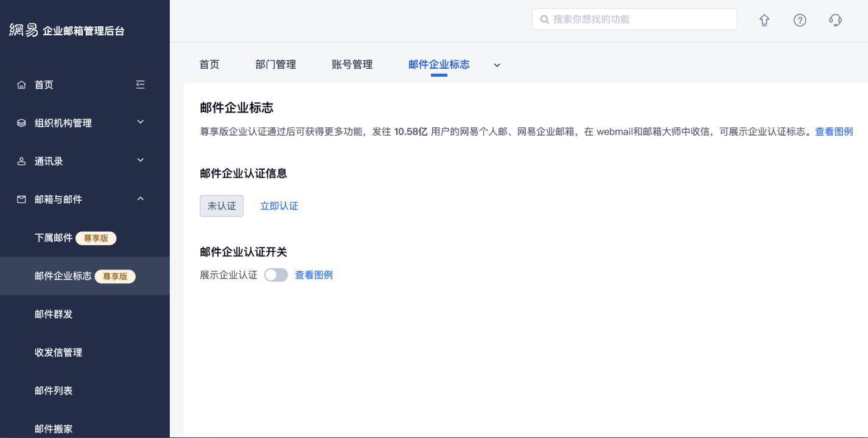Screen dimensions: 868x438
Task: Click the 未认证 status button
Action: point(222,206)
